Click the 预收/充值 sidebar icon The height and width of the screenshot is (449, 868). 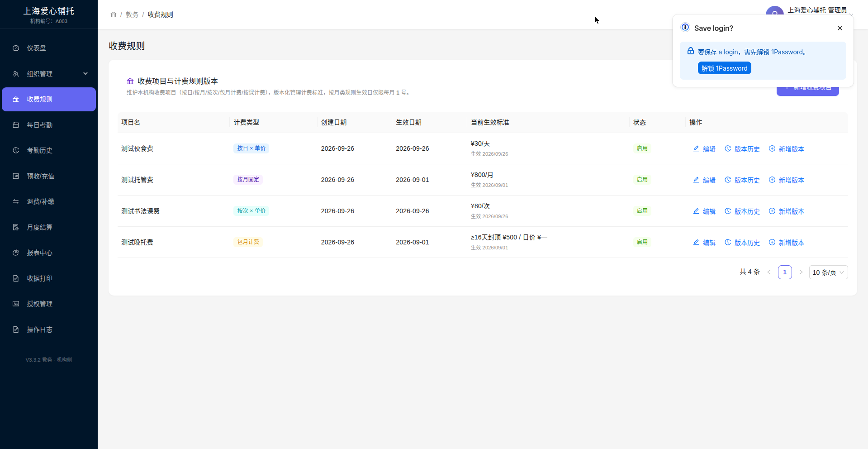tap(16, 176)
